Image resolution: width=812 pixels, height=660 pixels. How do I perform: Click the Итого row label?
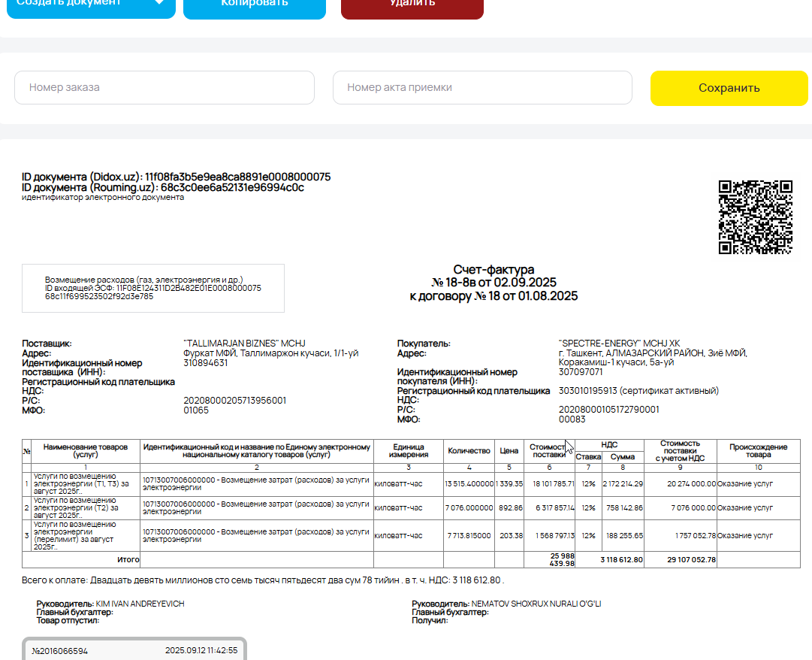[x=128, y=559]
